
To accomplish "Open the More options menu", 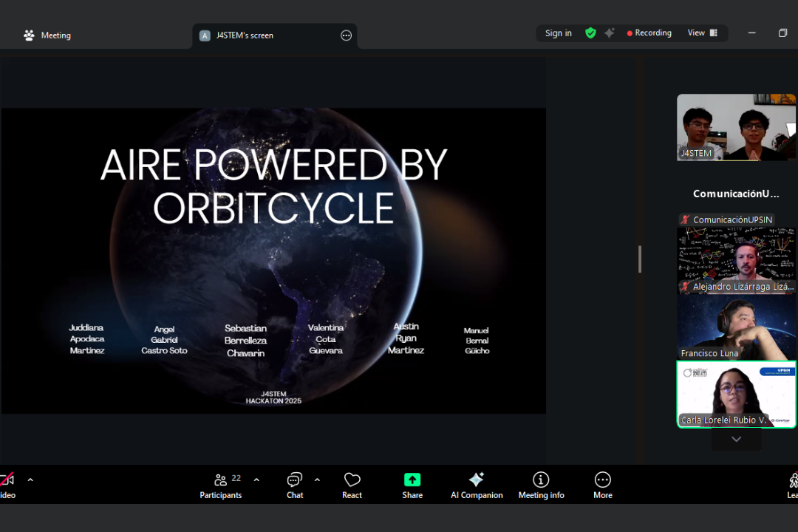I will (602, 485).
